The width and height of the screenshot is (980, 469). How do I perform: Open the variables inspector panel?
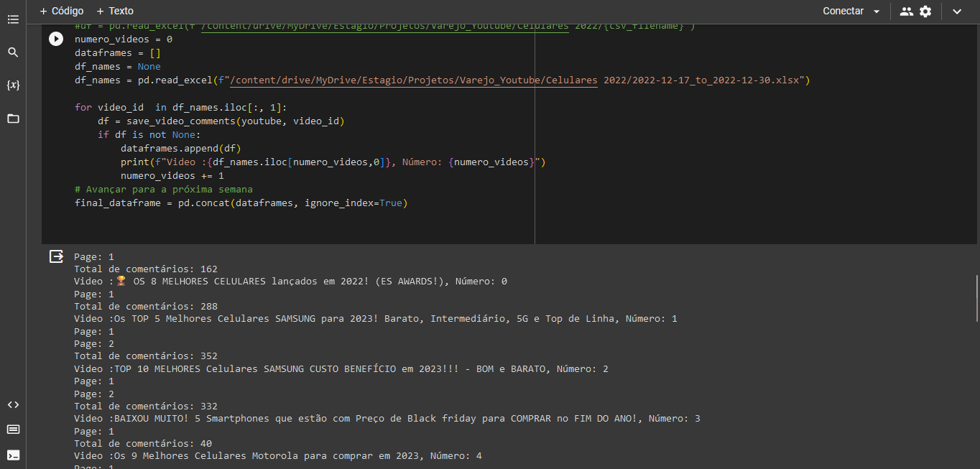click(x=13, y=85)
